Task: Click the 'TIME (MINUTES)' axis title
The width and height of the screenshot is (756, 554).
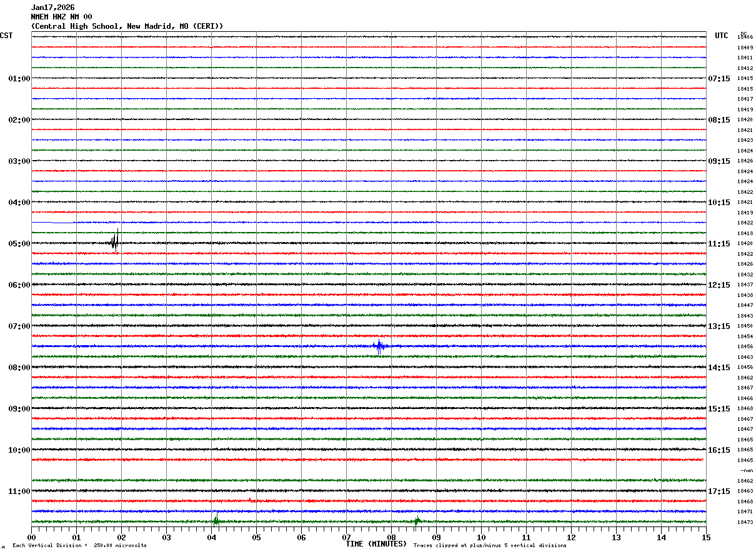Action: [x=376, y=544]
